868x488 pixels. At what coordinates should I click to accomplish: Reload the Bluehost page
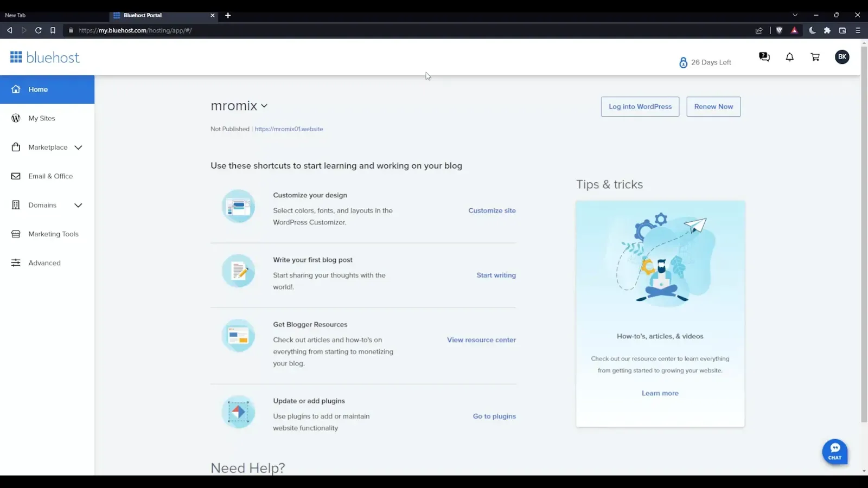[39, 30]
